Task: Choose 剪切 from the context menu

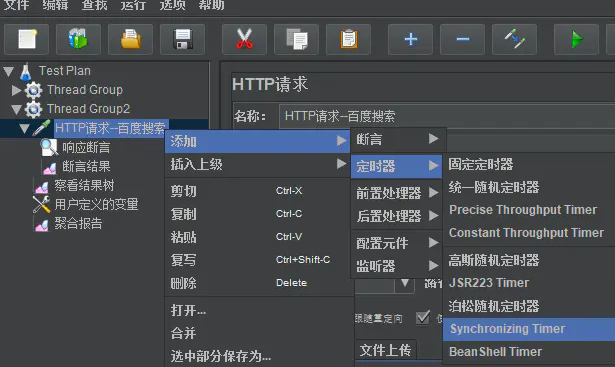Action: 258,191
